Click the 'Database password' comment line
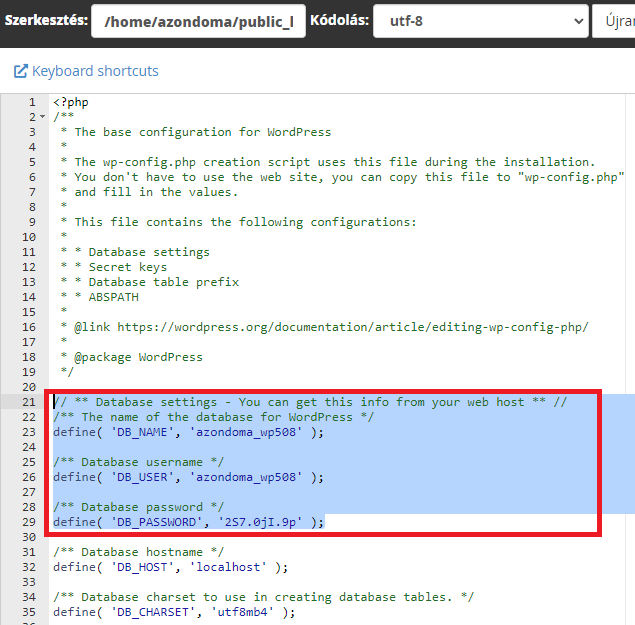The image size is (635, 625). pyautogui.click(x=141, y=507)
